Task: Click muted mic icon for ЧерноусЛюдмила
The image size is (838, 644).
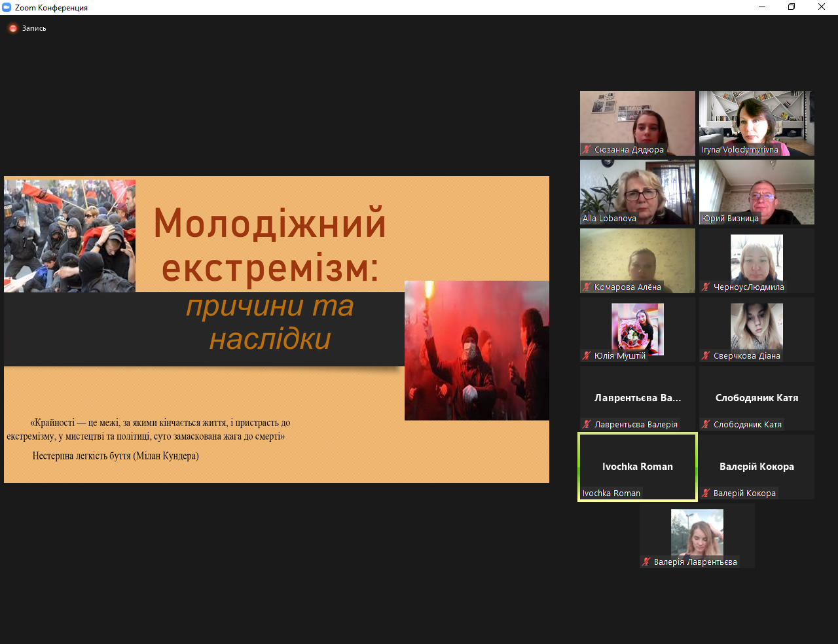Action: click(x=706, y=287)
